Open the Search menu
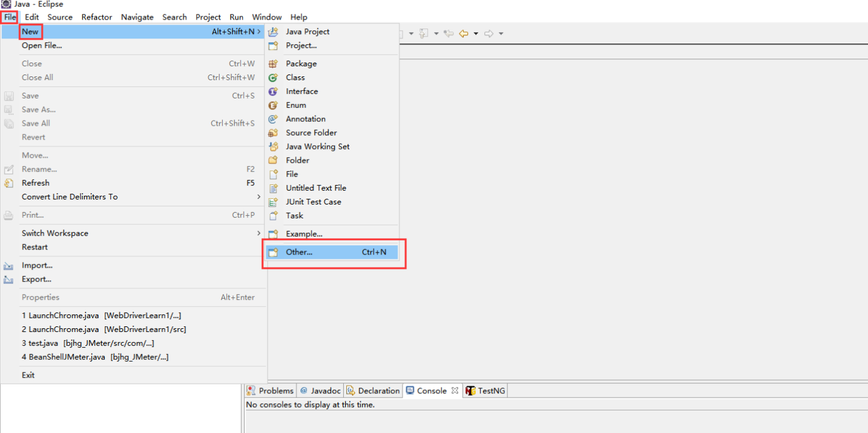Viewport: 868px width, 433px height. 175,17
